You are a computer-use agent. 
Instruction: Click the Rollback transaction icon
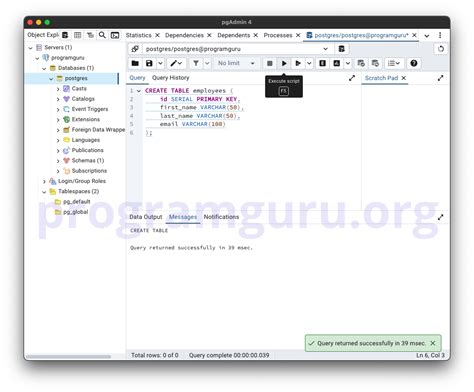[x=375, y=63]
